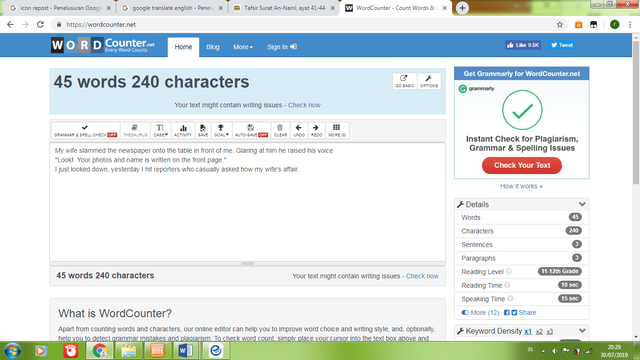Click Check now link below the editor
Image resolution: width=640 pixels, height=360 pixels.
[422, 276]
